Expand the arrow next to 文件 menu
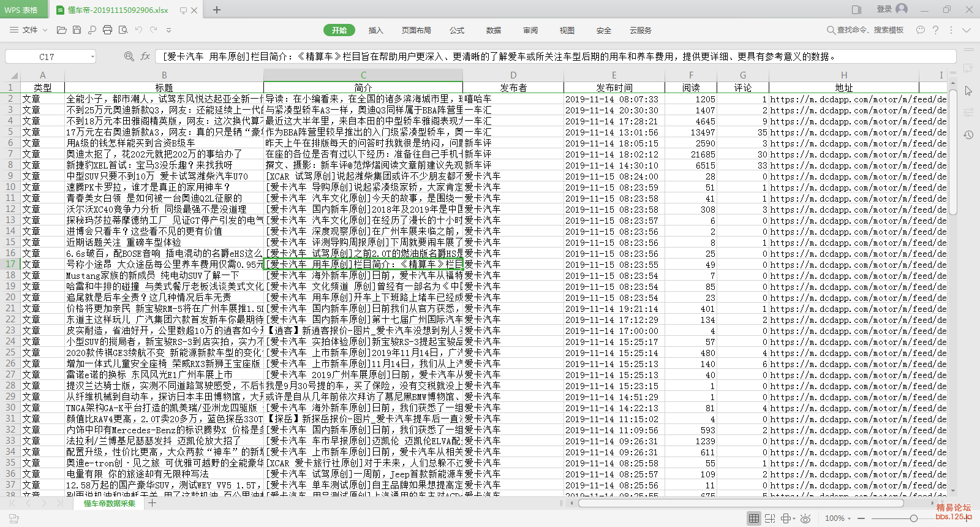The height and width of the screenshot is (527, 980). (44, 30)
